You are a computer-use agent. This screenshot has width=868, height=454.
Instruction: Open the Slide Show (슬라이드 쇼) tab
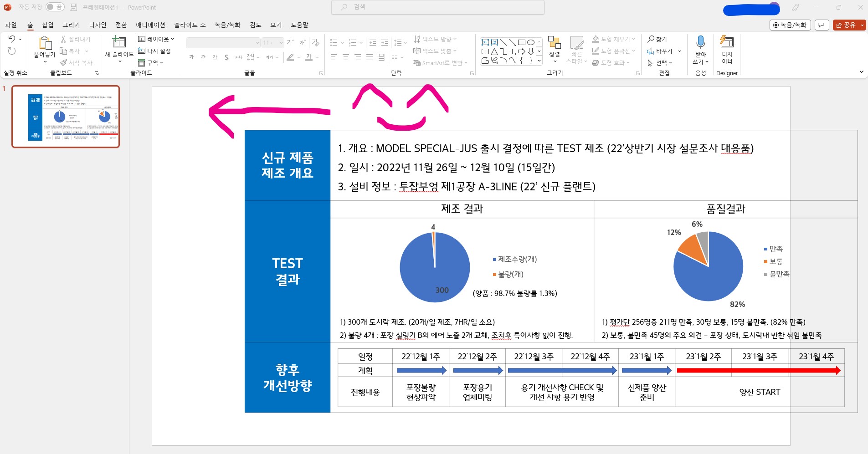(x=190, y=25)
